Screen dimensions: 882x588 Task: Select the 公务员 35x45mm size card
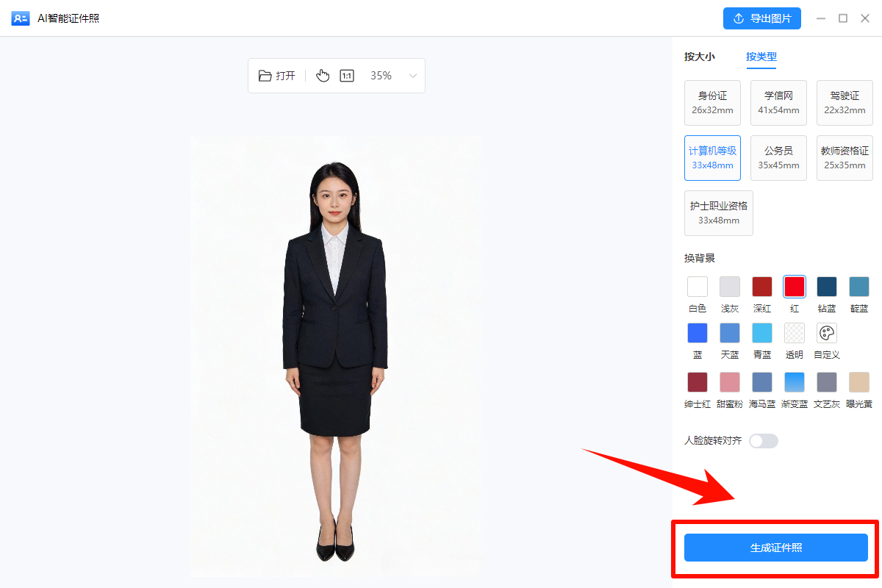(x=778, y=157)
